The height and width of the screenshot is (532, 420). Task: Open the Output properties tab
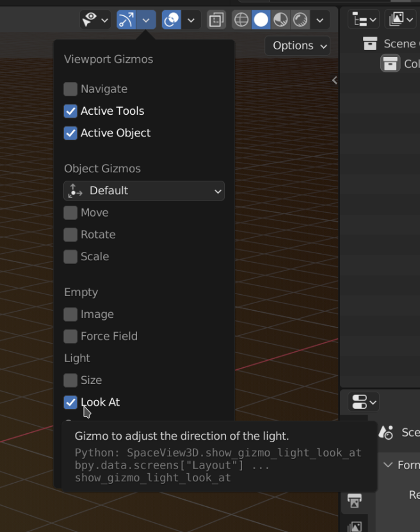pyautogui.click(x=354, y=500)
